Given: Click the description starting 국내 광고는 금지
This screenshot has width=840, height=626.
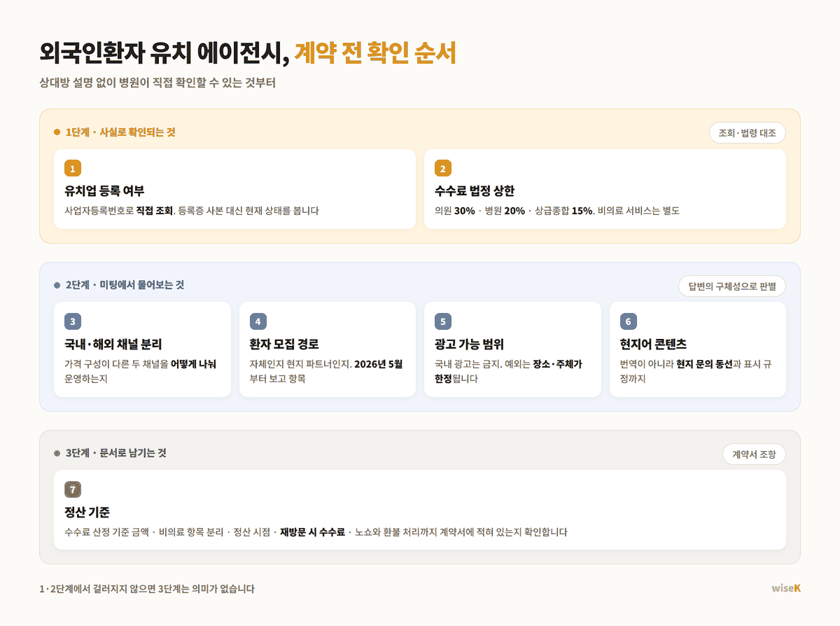Looking at the screenshot, I should coord(509,371).
